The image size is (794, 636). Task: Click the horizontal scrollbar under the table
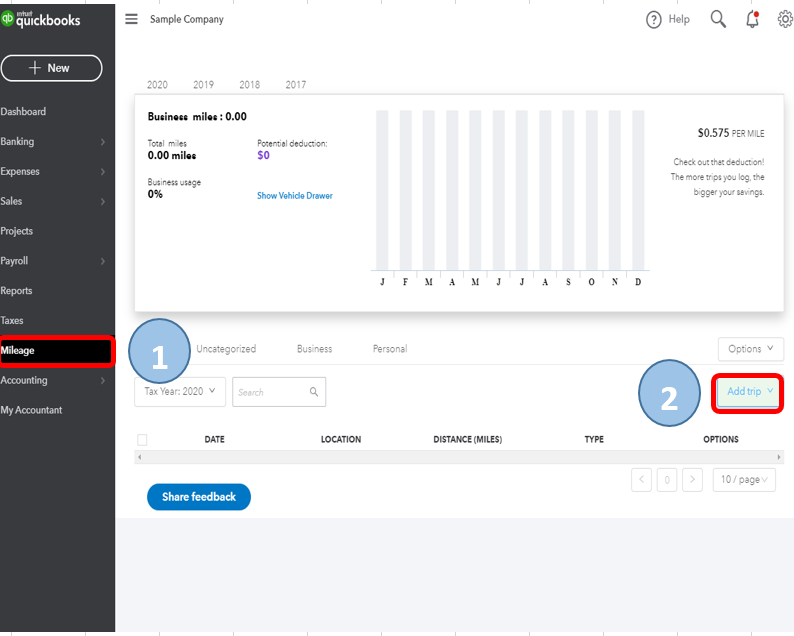(x=459, y=457)
